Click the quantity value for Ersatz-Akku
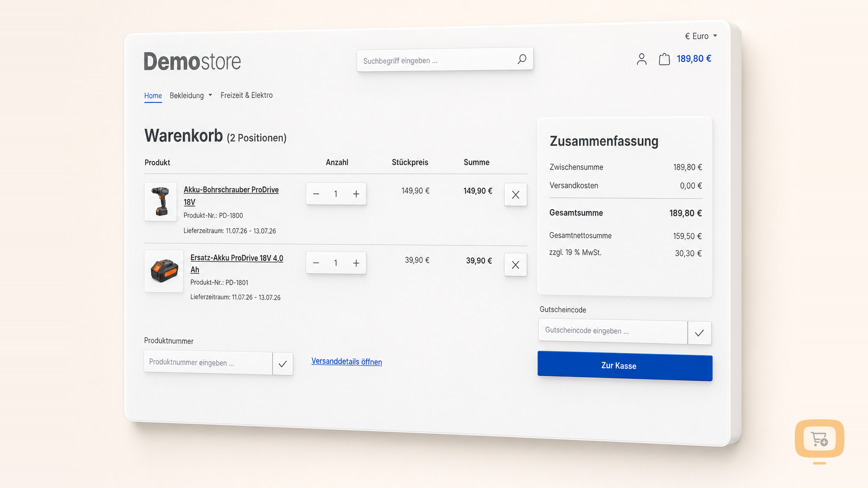This screenshot has width=868, height=488. [x=336, y=263]
